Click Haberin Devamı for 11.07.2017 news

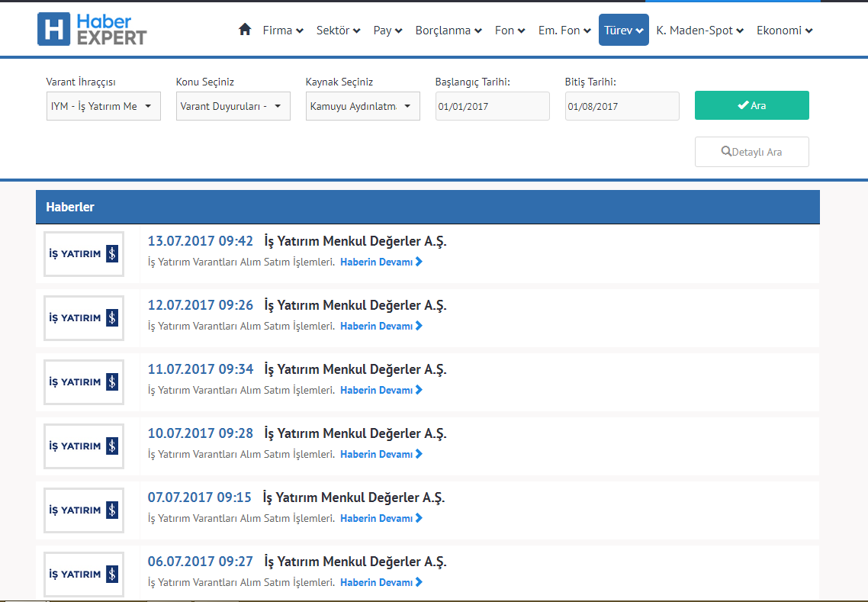click(x=381, y=391)
